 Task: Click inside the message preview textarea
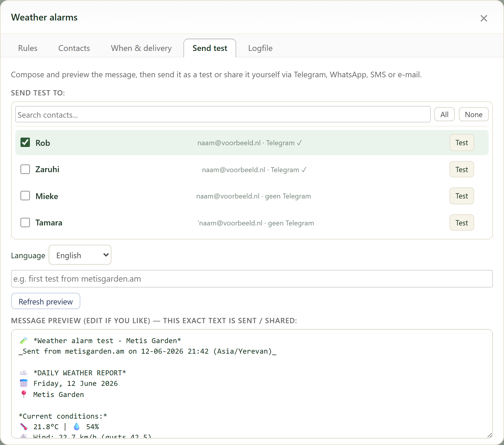[252, 384]
